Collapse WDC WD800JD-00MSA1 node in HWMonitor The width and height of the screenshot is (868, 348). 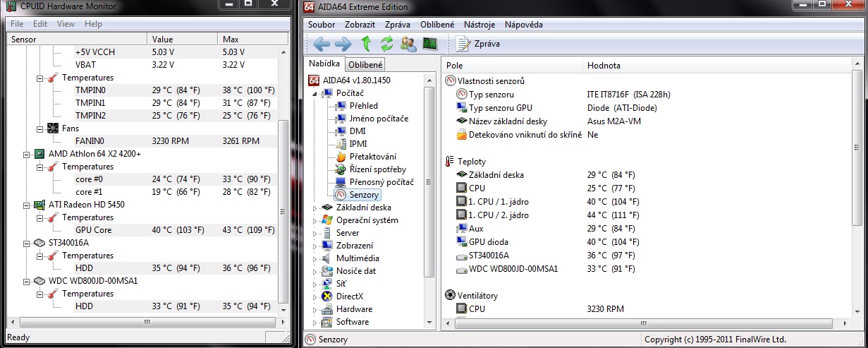(x=26, y=281)
